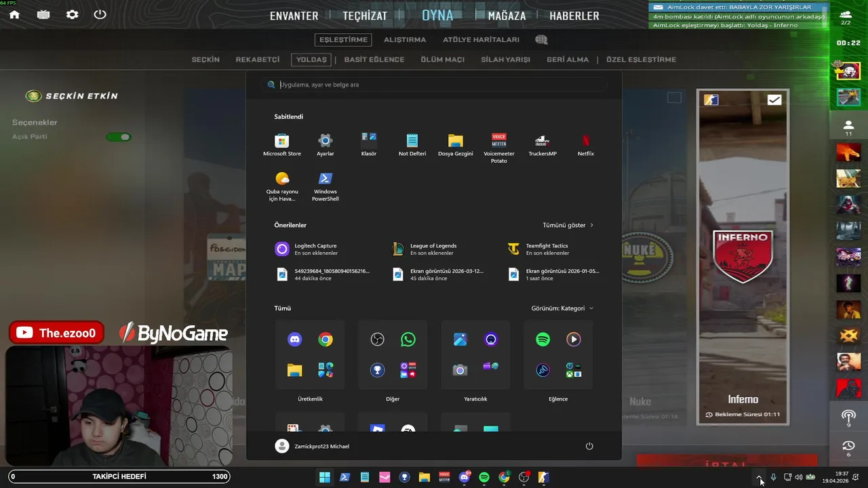The image size is (868, 488).
Task: Click the Start menu power button
Action: [589, 446]
